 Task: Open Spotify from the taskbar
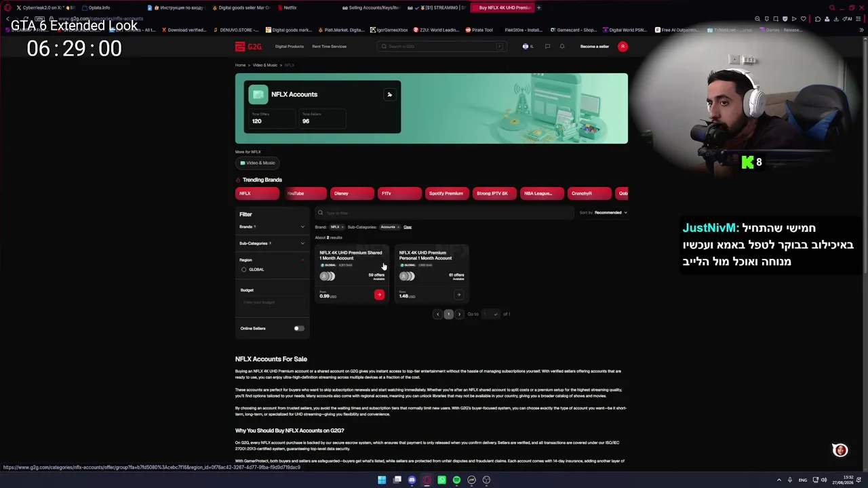pyautogui.click(x=456, y=480)
